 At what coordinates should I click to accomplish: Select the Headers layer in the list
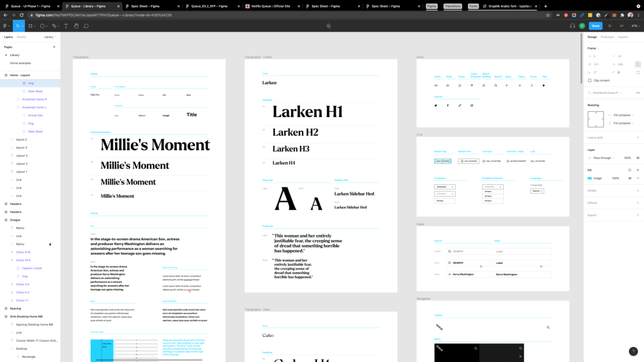click(x=16, y=204)
